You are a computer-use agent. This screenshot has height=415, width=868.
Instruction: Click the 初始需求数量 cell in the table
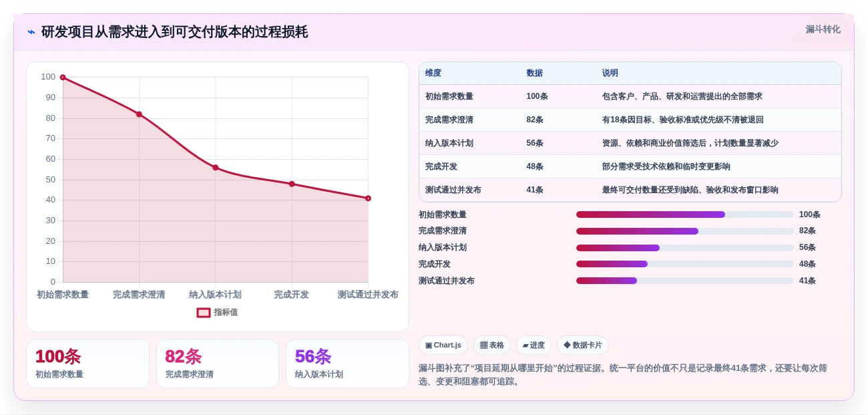(449, 96)
